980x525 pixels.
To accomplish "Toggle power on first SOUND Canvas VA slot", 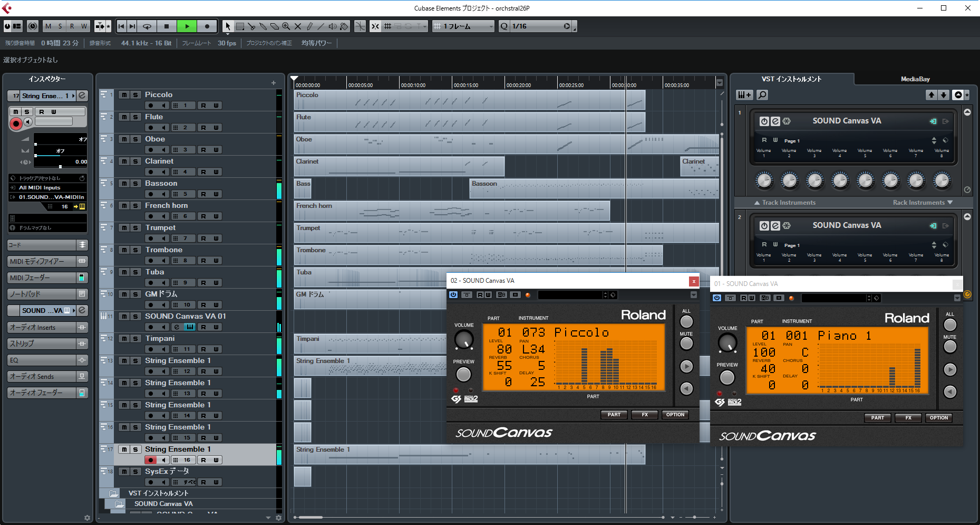I will (x=764, y=121).
